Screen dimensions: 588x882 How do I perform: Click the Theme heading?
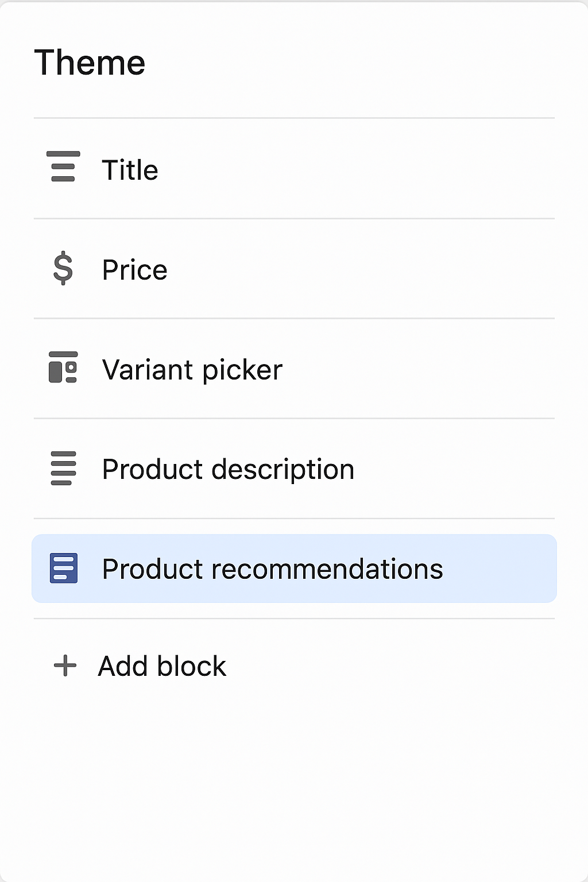[x=90, y=62]
